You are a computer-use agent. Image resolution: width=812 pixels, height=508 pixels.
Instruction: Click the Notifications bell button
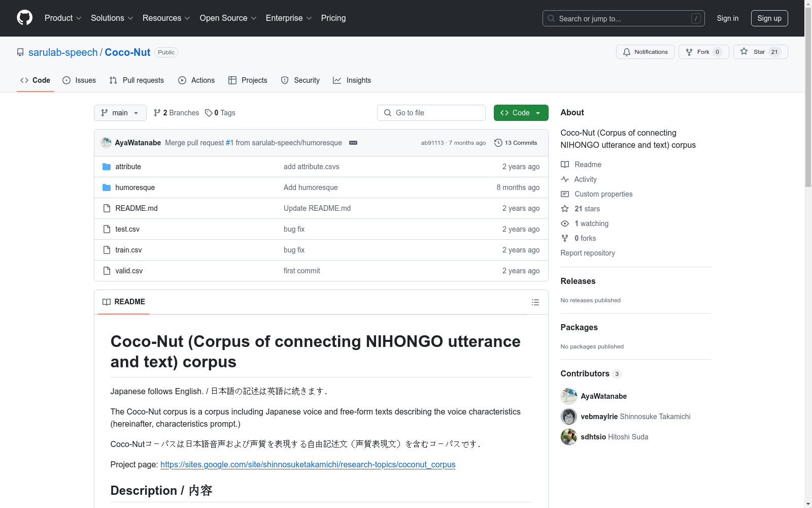coord(645,52)
